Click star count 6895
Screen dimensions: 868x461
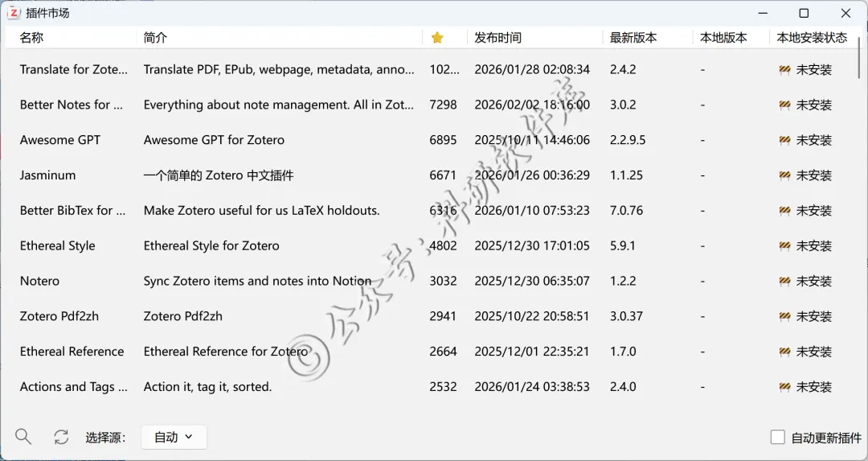pos(444,140)
